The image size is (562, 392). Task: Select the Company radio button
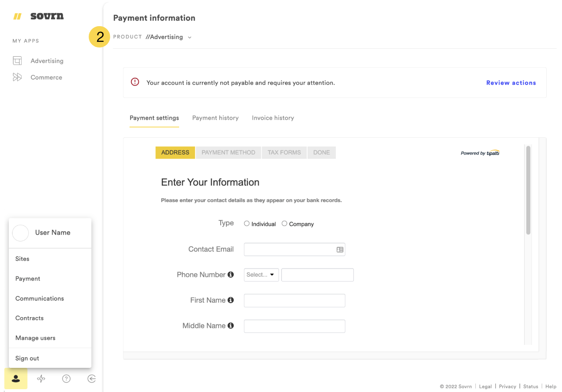[x=284, y=224]
